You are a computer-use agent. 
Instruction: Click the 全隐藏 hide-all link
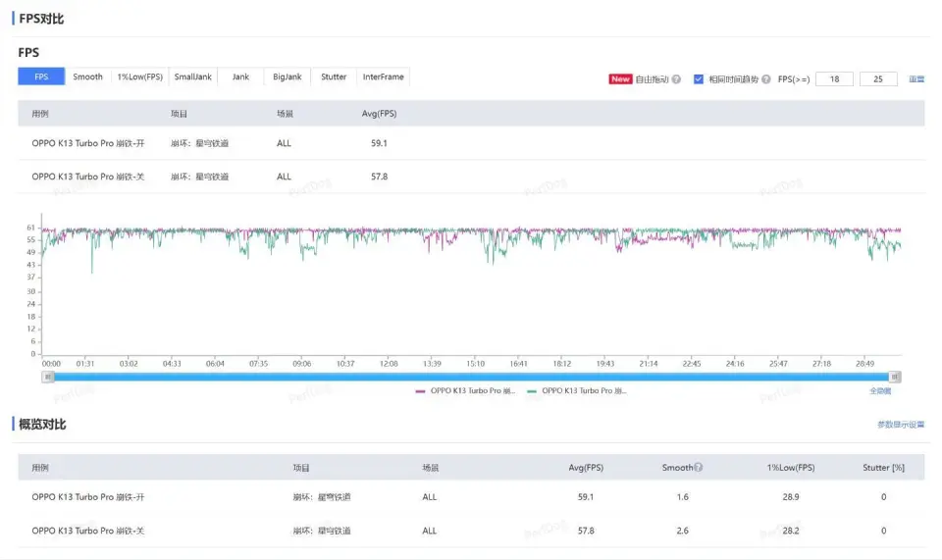(x=880, y=390)
